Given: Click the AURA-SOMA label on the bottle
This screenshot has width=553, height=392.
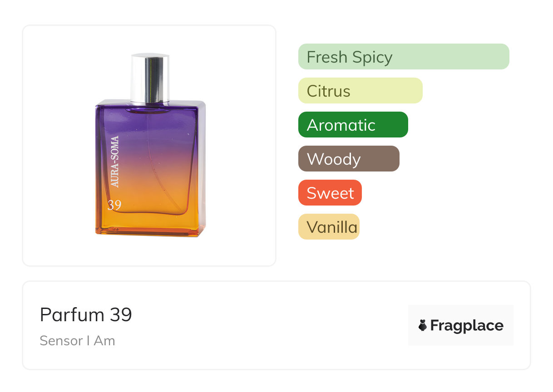Looking at the screenshot, I should [115, 162].
